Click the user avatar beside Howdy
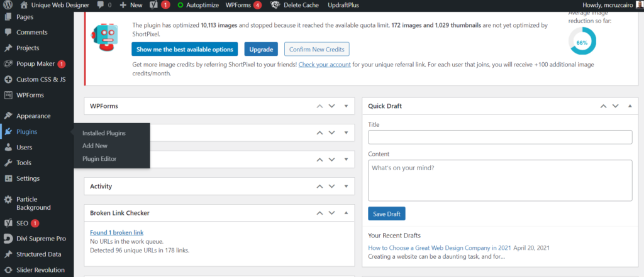 [x=640, y=5]
